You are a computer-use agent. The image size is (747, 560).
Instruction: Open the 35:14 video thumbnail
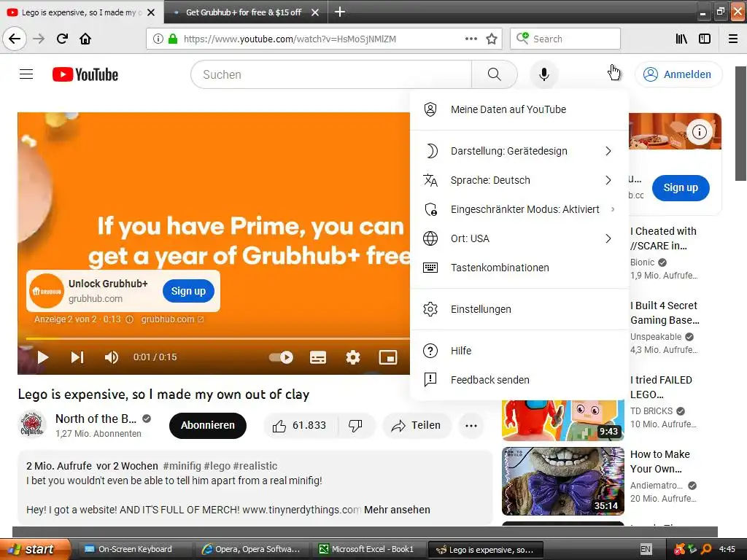click(x=562, y=481)
